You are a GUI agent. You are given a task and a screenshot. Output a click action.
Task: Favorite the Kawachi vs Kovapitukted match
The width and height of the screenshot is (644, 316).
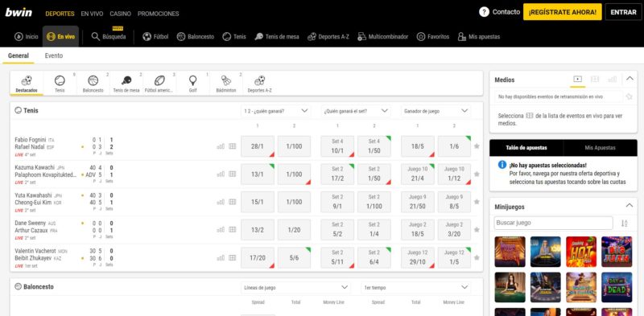click(477, 174)
